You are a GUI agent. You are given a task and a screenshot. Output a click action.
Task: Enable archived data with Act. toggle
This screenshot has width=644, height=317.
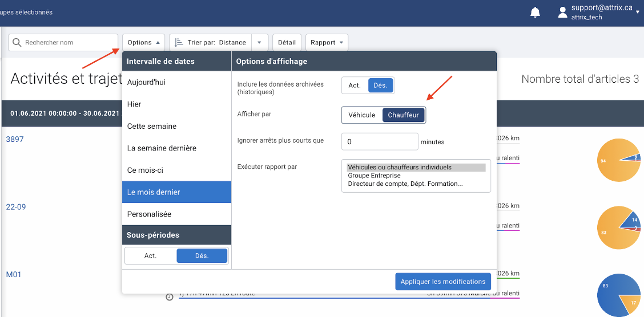(x=355, y=86)
